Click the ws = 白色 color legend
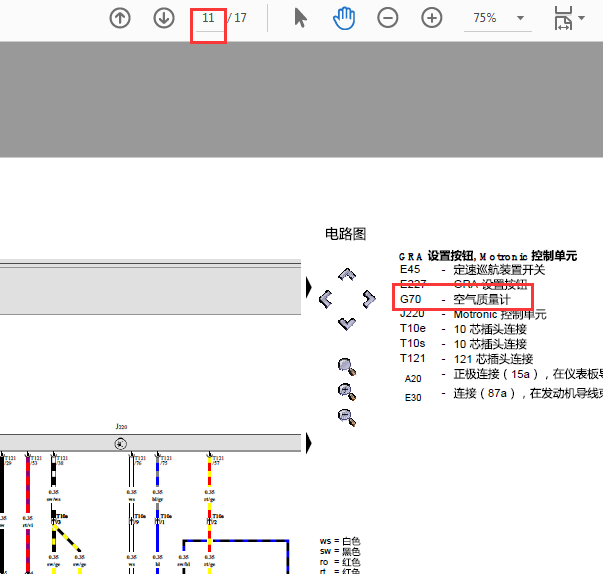 point(340,541)
